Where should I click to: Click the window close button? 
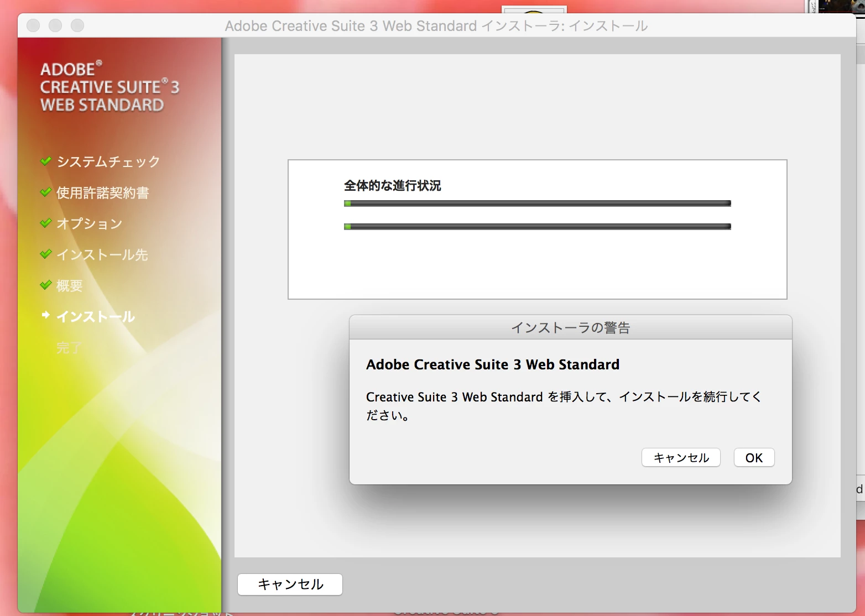[x=33, y=25]
